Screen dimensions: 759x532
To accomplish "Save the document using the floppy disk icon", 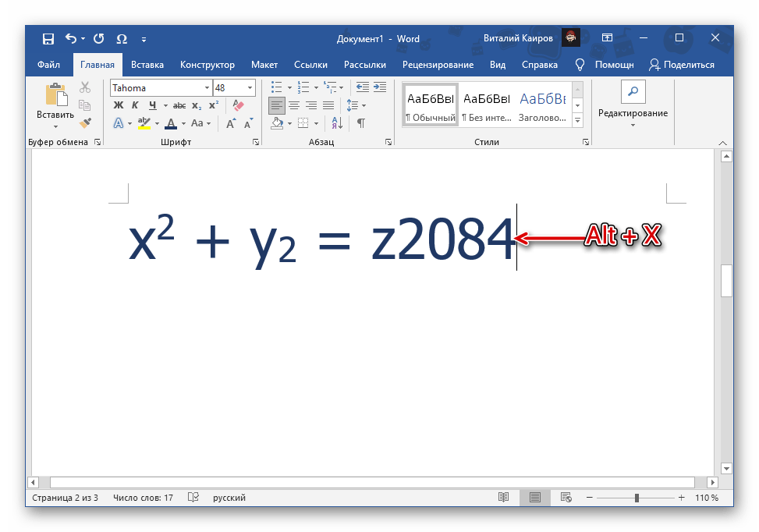I will (x=48, y=38).
